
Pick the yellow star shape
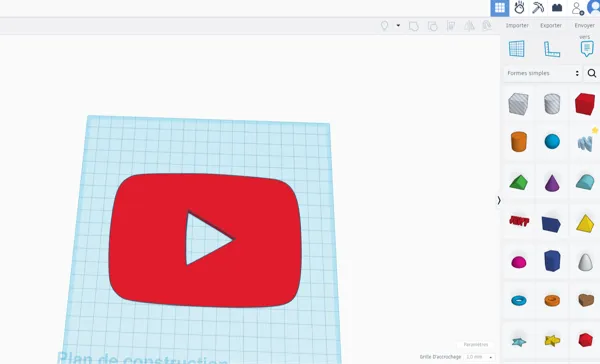pyautogui.click(x=552, y=340)
